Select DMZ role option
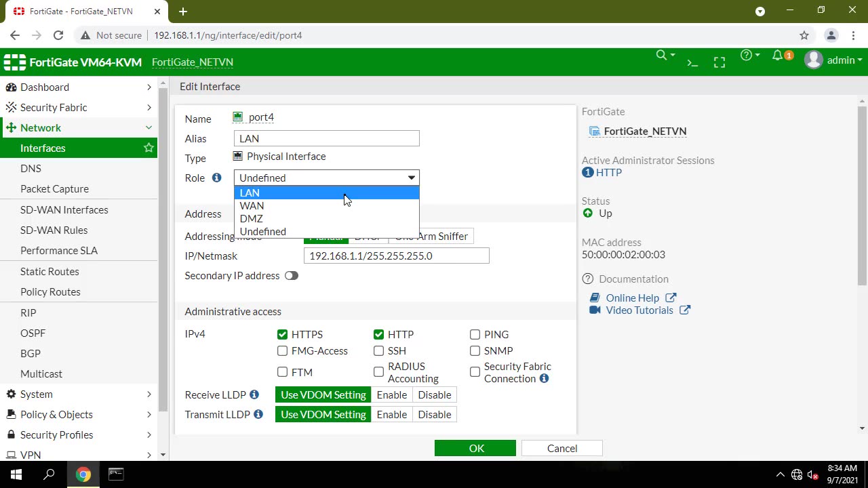Viewport: 868px width, 488px height. (x=327, y=218)
